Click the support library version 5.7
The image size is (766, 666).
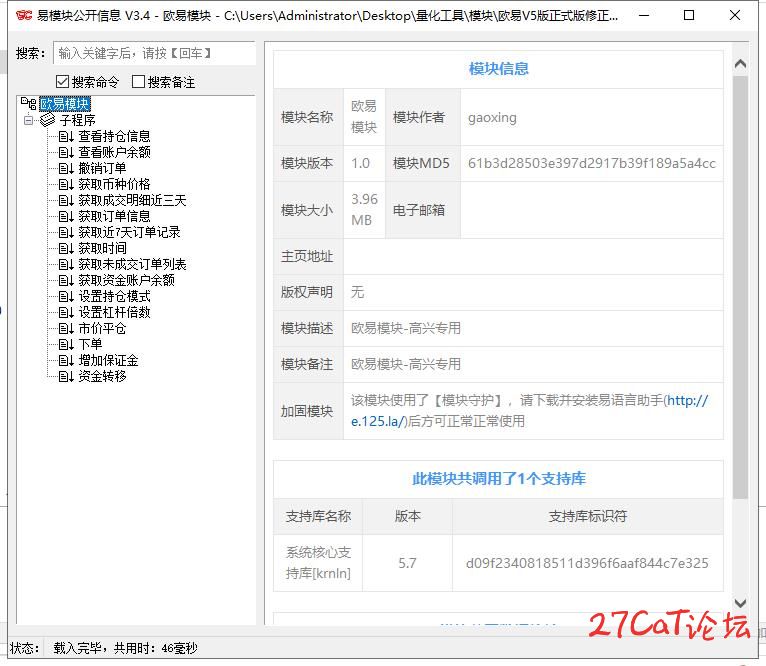(407, 563)
